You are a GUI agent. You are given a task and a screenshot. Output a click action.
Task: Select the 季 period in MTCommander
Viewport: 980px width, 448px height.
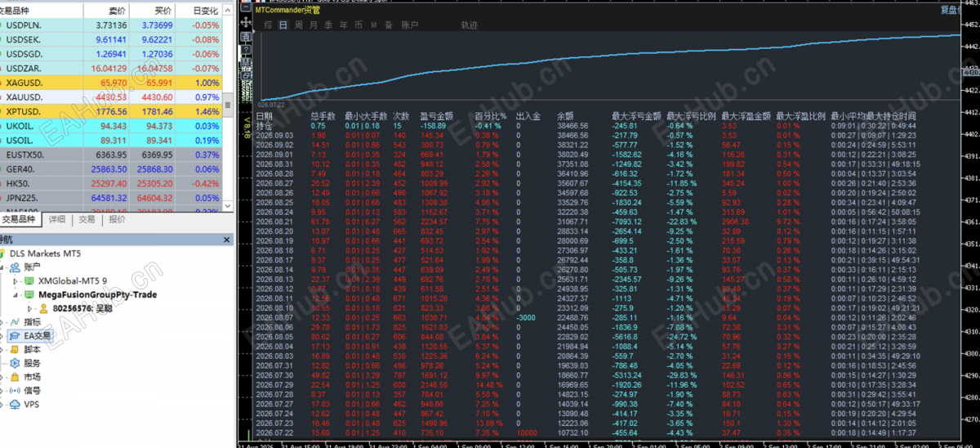point(328,25)
